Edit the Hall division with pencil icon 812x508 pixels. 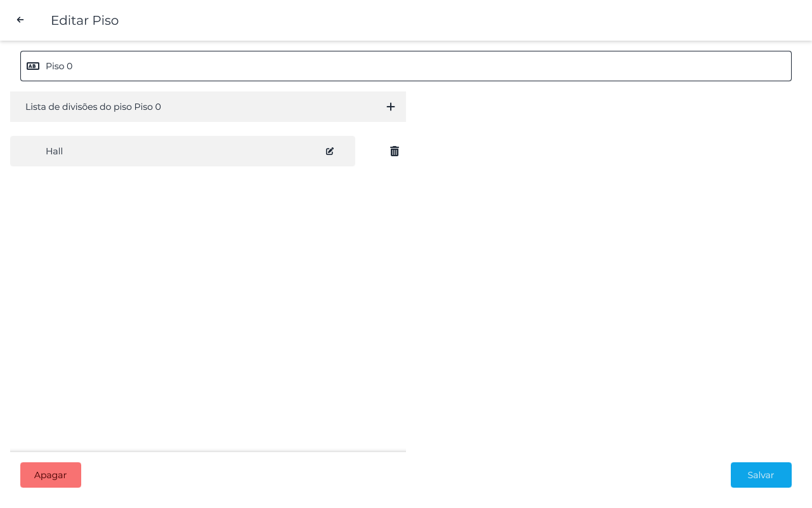pos(330,151)
